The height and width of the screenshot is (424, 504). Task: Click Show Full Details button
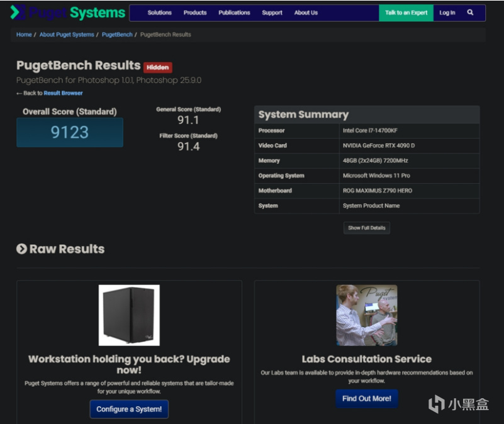pos(367,228)
